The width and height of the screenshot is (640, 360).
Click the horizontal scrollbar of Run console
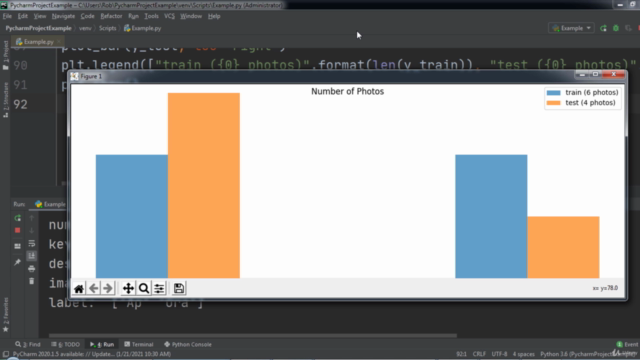(x=253, y=336)
